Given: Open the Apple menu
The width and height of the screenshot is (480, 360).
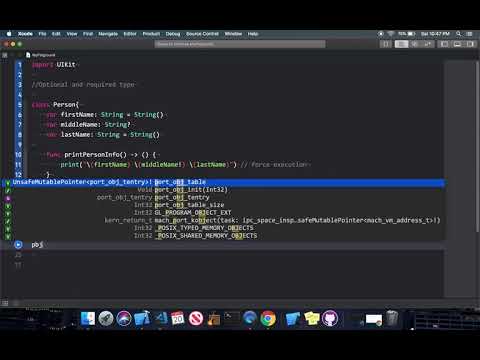Looking at the screenshot, I should 9,34.
